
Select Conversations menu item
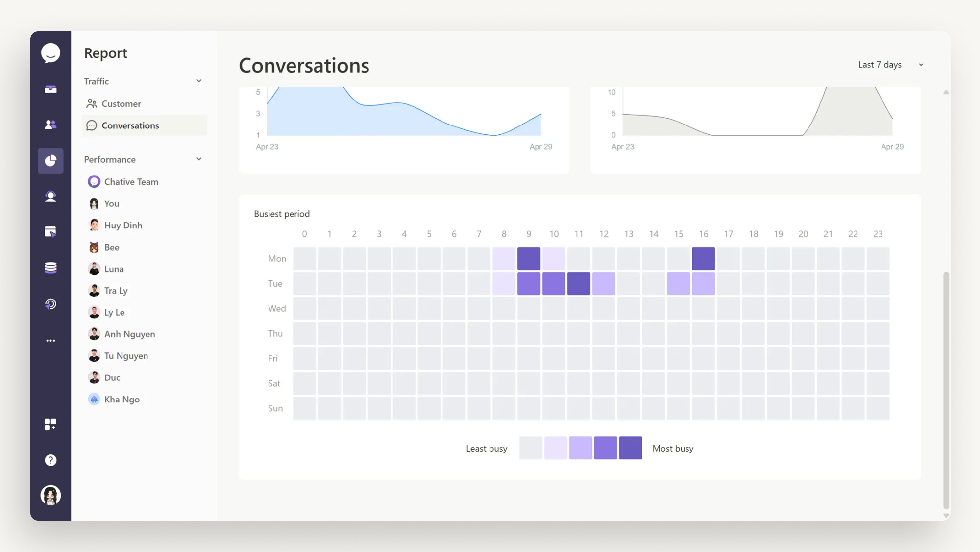tap(130, 125)
